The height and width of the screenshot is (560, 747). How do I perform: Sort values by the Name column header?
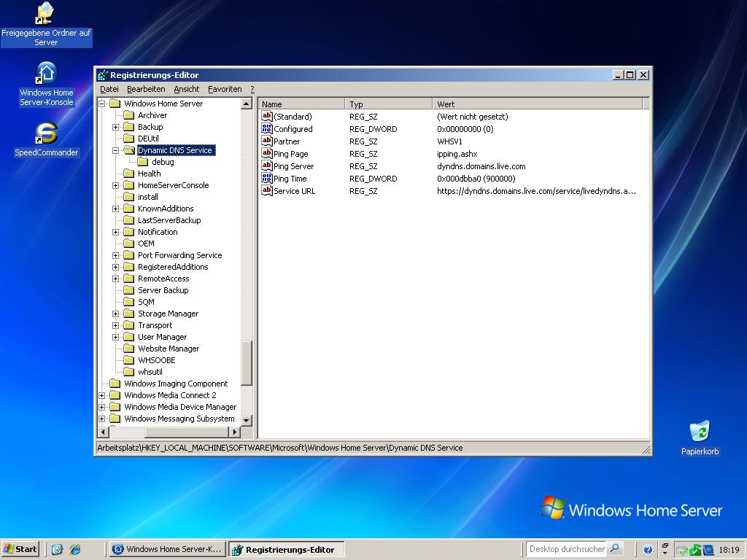tap(301, 104)
